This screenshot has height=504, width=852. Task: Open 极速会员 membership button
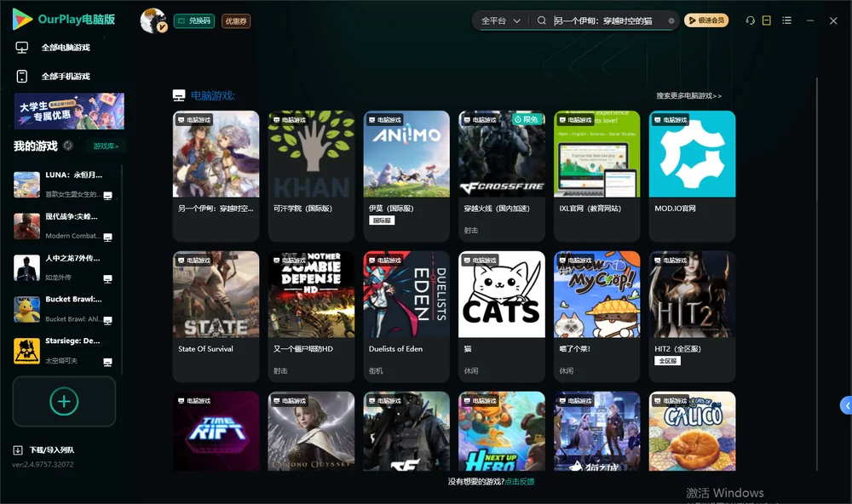[706, 20]
